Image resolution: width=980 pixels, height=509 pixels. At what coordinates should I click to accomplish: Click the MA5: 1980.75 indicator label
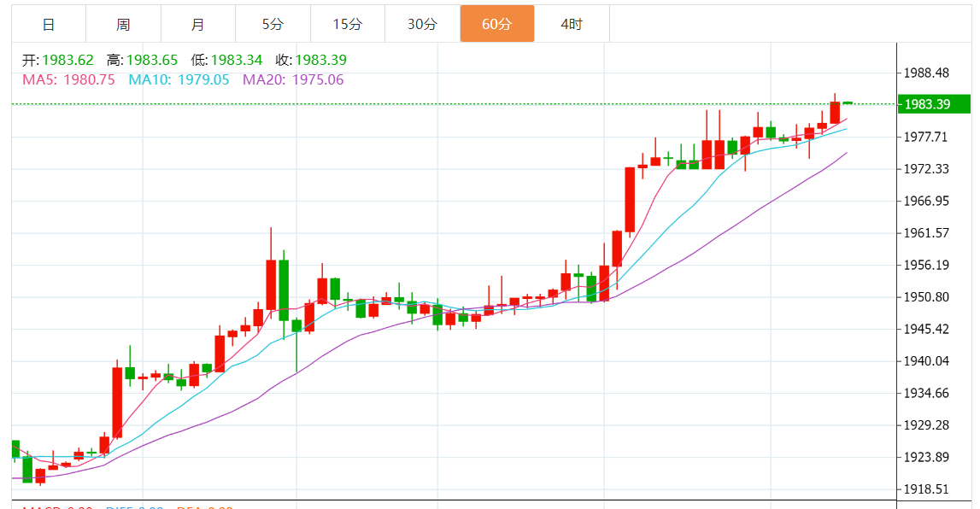coord(68,80)
